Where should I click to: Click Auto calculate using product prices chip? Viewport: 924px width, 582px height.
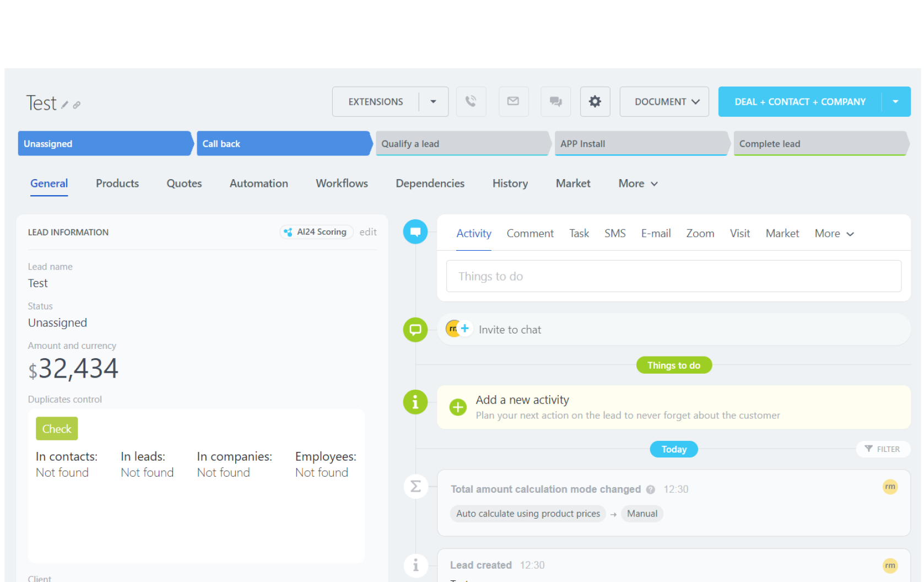pos(528,514)
